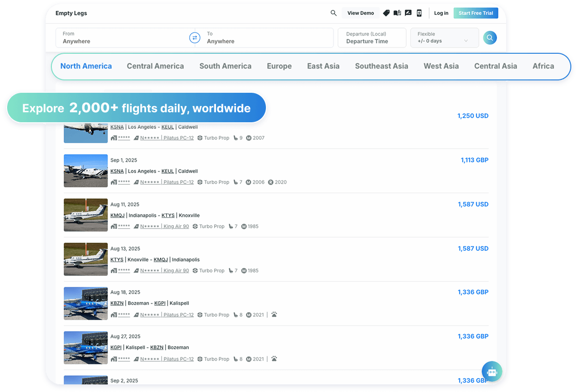Select the Southeast Asia region tab
The height and width of the screenshot is (392, 577).
[381, 66]
